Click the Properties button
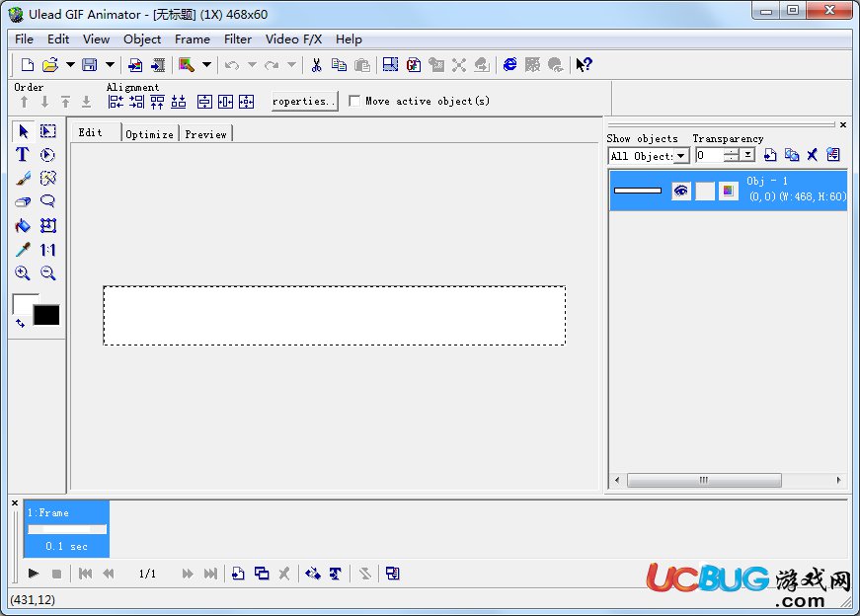Screen dimensions: 860x616 point(304,101)
